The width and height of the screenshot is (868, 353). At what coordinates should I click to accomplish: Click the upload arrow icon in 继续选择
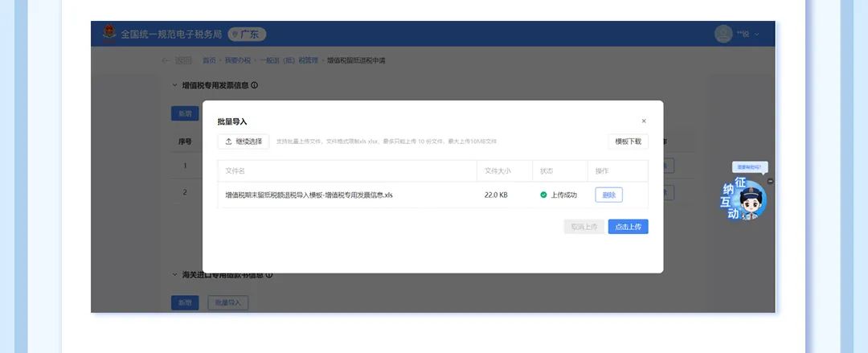pyautogui.click(x=228, y=142)
